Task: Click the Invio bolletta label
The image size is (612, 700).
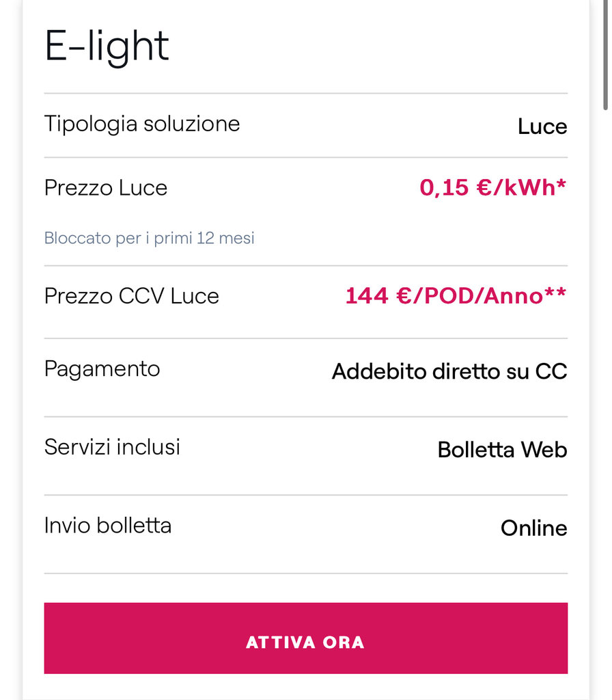Action: click(107, 526)
